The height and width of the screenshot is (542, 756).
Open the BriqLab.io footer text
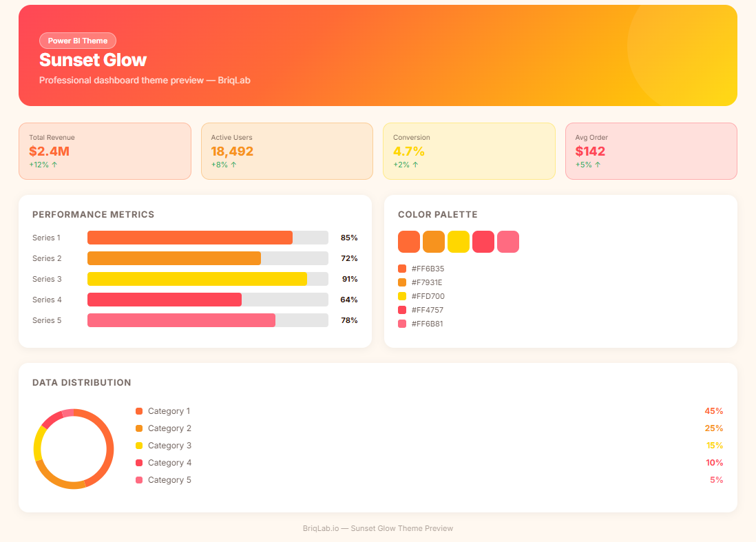pos(378,528)
